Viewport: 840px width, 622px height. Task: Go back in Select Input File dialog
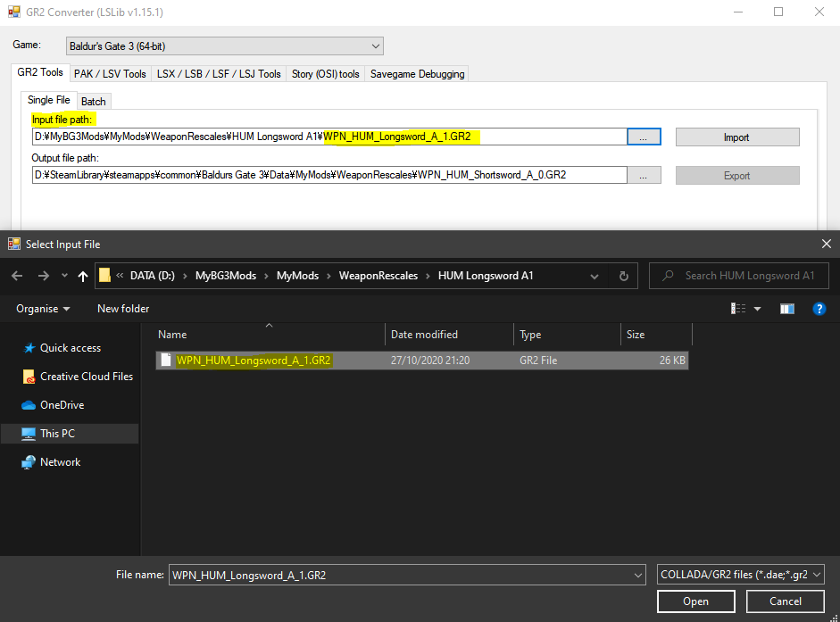click(17, 276)
